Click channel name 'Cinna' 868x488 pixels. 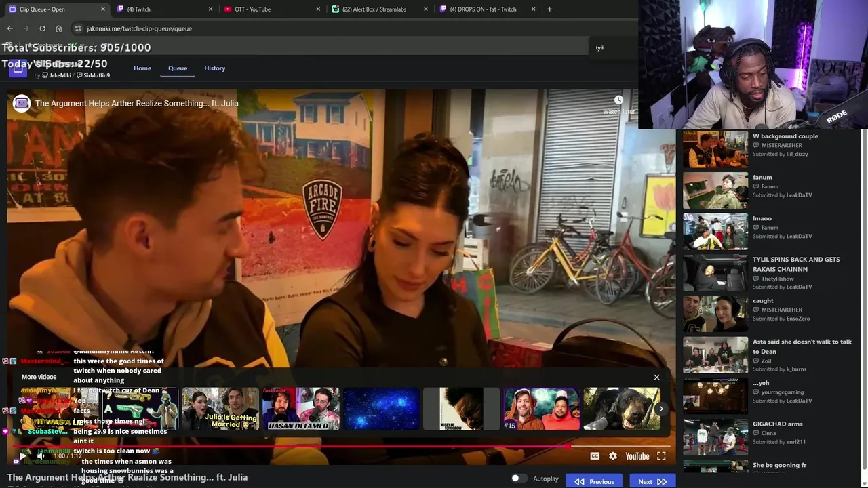click(x=768, y=433)
